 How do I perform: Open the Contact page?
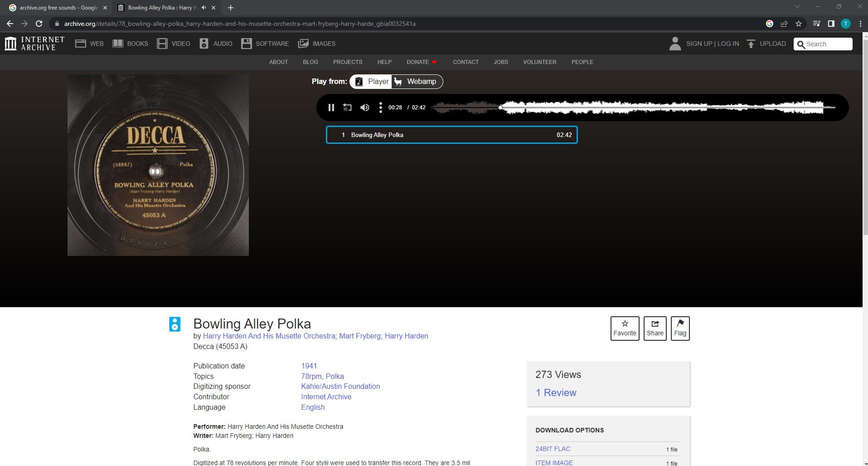click(x=466, y=62)
